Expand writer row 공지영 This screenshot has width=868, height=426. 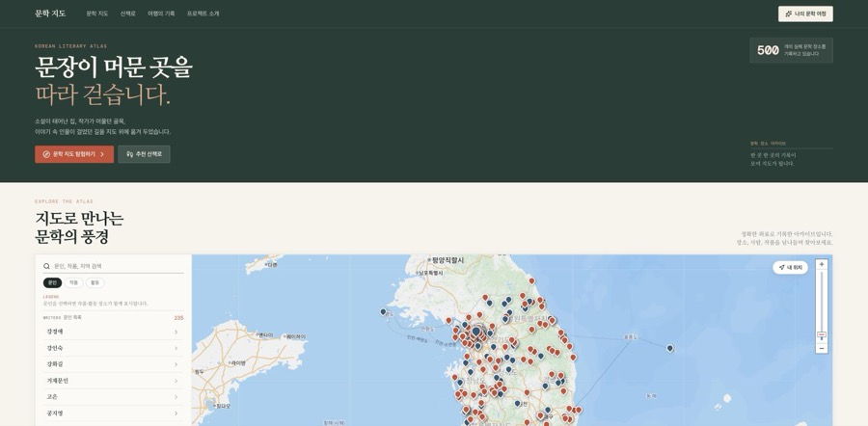click(x=114, y=413)
